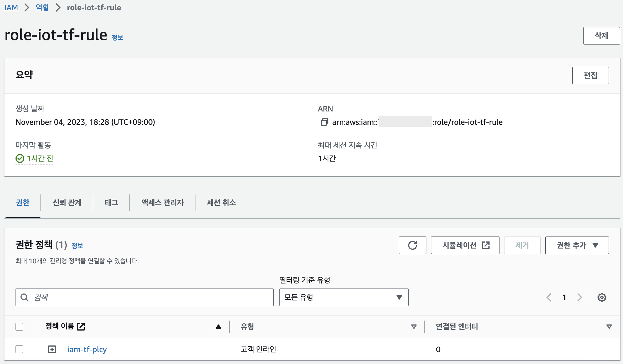Tick the select-all checkbox in the table header

[x=19, y=327]
